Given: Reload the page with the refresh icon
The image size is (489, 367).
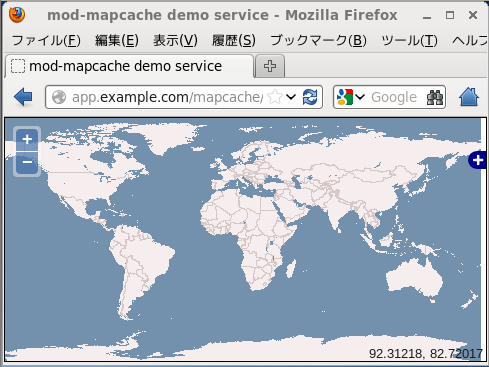Looking at the screenshot, I should pos(310,97).
